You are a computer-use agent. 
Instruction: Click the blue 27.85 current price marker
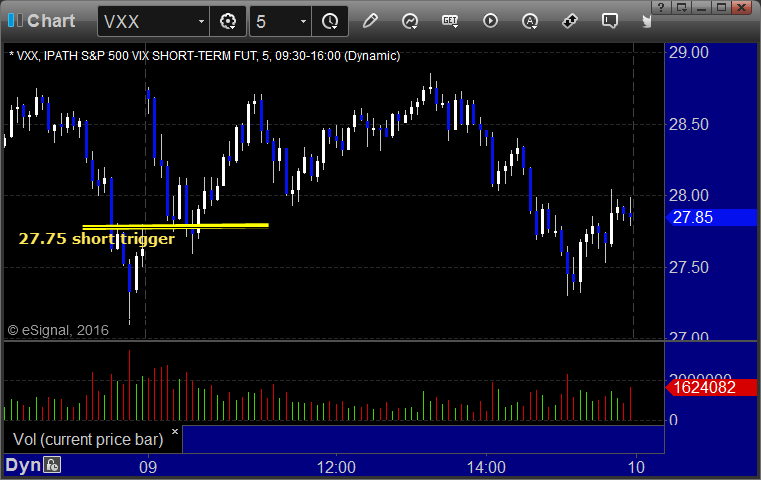[x=711, y=217]
